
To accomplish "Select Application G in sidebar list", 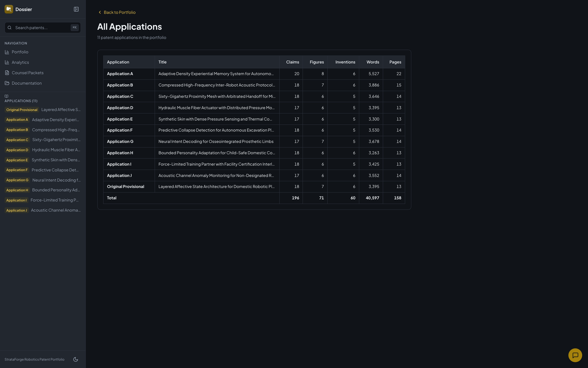I will point(43,180).
